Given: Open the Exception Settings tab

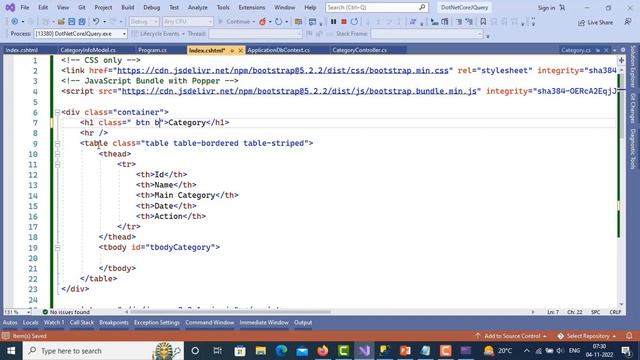Looking at the screenshot, I should (x=157, y=322).
